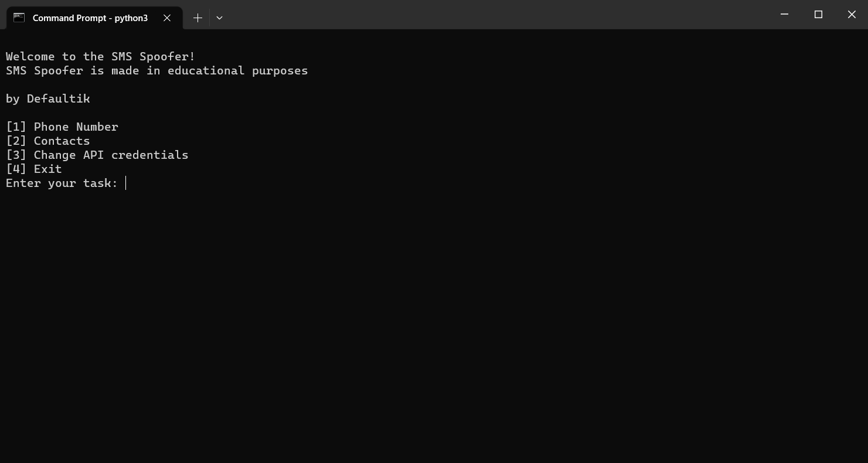Screen dimensions: 868x463
Task: Click the 'Enter your task' input prompt
Action: (61, 183)
